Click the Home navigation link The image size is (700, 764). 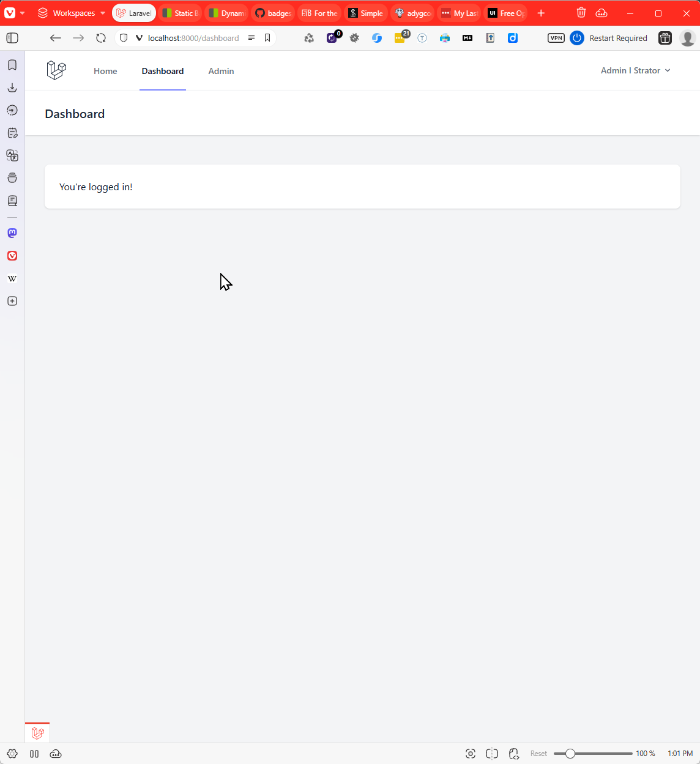(x=105, y=71)
